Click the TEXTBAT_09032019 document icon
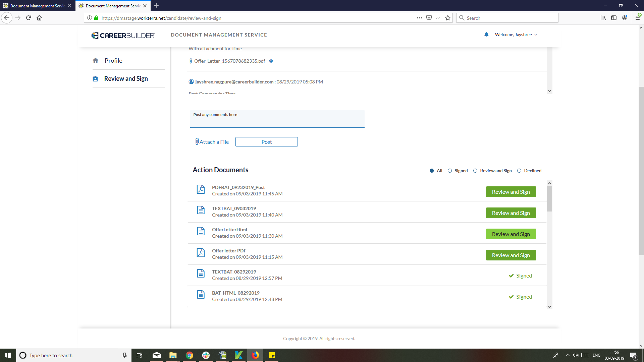 coord(201,210)
